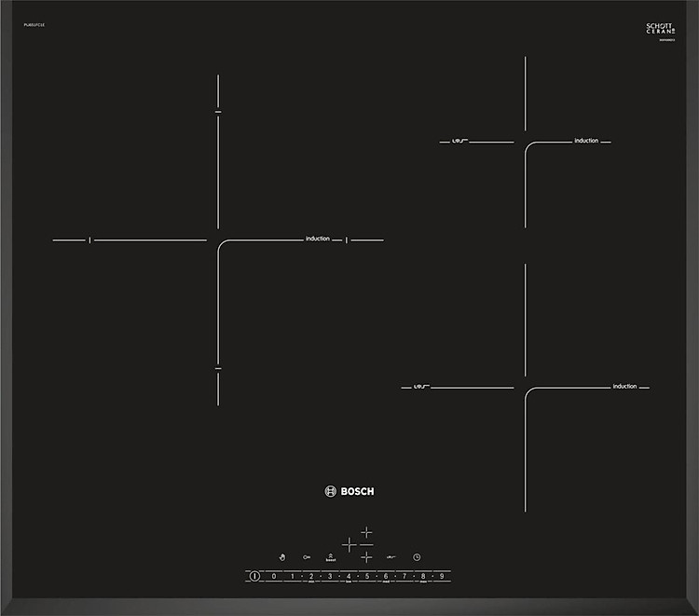The image size is (699, 616).
Task: Enable the boost function
Action: (330, 556)
